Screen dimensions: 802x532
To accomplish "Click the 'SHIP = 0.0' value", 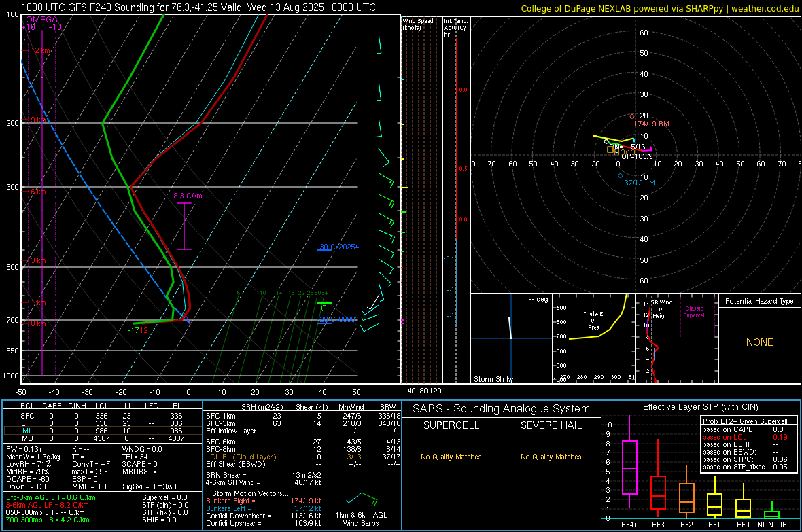I will [159, 520].
